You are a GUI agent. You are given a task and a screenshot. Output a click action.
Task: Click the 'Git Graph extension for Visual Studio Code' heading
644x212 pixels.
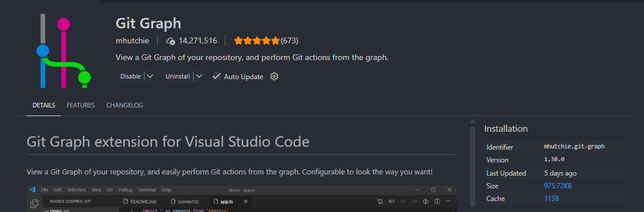[x=168, y=142]
